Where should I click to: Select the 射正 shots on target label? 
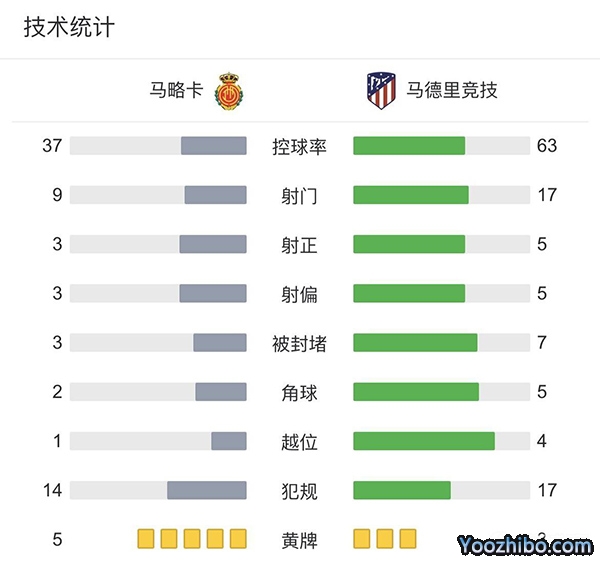(x=299, y=244)
